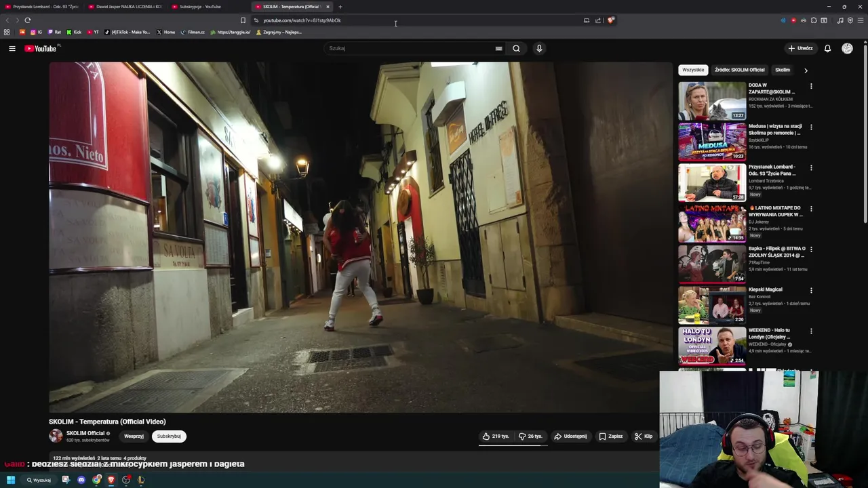
Task: Click the Brave Shields lion icon
Action: 610,20
